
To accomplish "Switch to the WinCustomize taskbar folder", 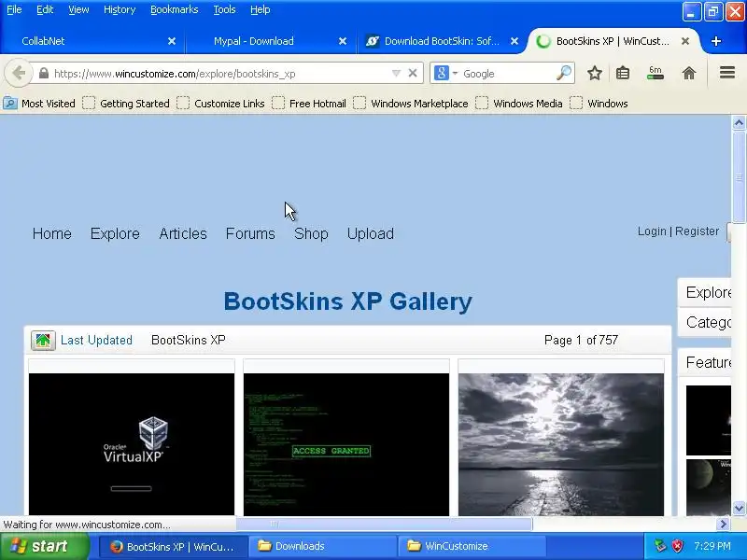I will pyautogui.click(x=472, y=546).
